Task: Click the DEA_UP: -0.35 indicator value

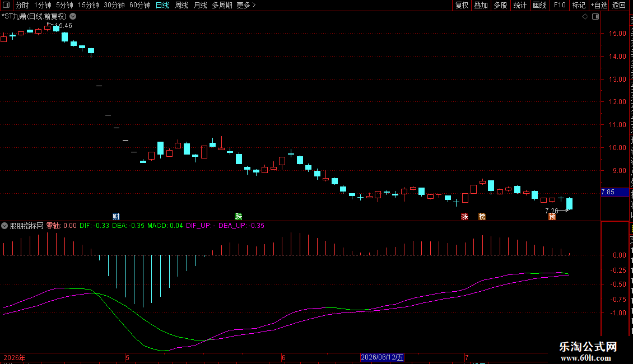Action: tap(241, 226)
